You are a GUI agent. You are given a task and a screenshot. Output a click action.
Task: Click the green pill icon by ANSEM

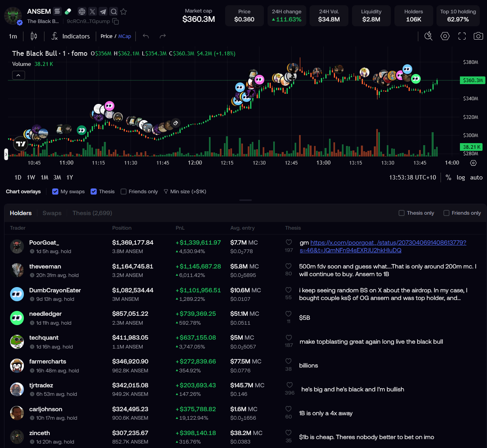(68, 11)
